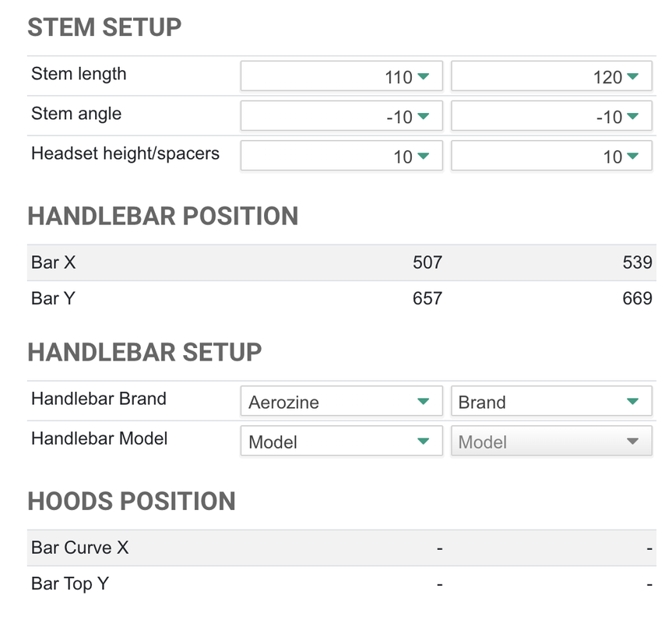Click the Bar X value 507

click(x=427, y=262)
